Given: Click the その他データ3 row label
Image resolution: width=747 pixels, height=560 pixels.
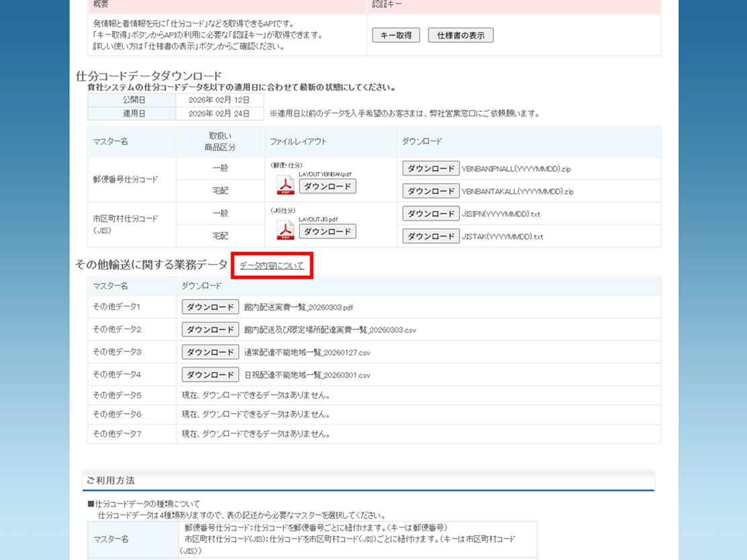Looking at the screenshot, I should (117, 352).
